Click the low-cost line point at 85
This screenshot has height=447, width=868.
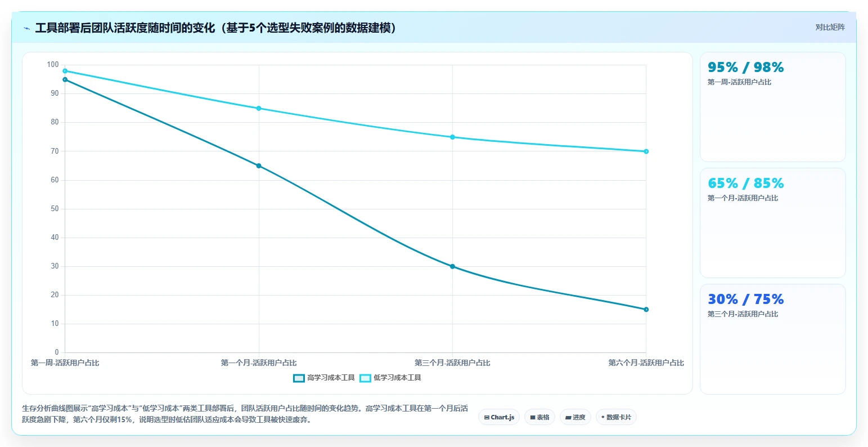[259, 108]
